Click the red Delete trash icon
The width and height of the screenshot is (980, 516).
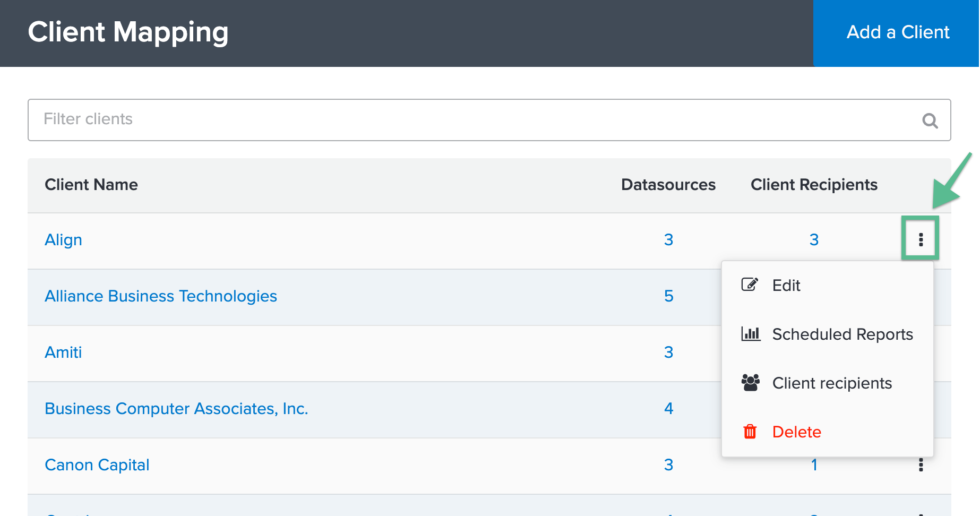tap(750, 432)
